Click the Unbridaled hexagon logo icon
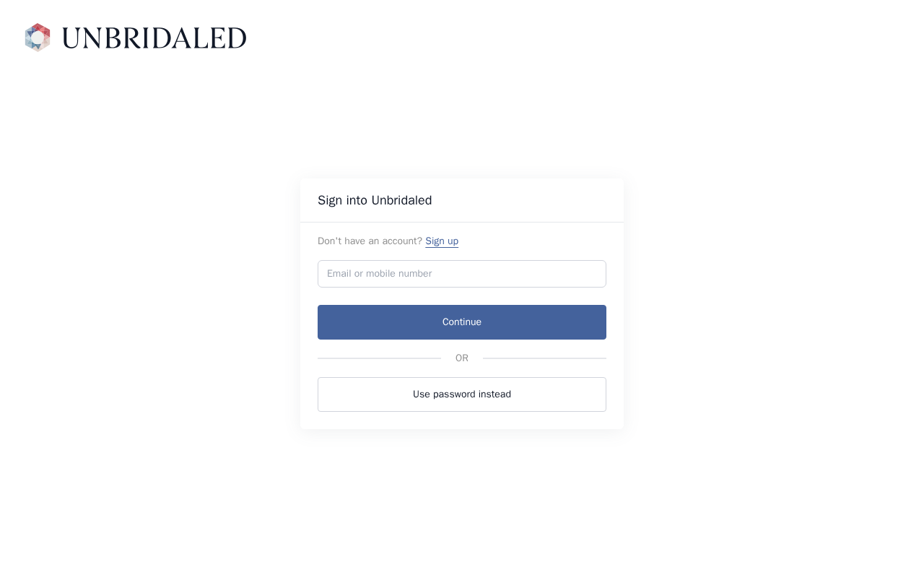924x578 pixels. click(x=38, y=38)
